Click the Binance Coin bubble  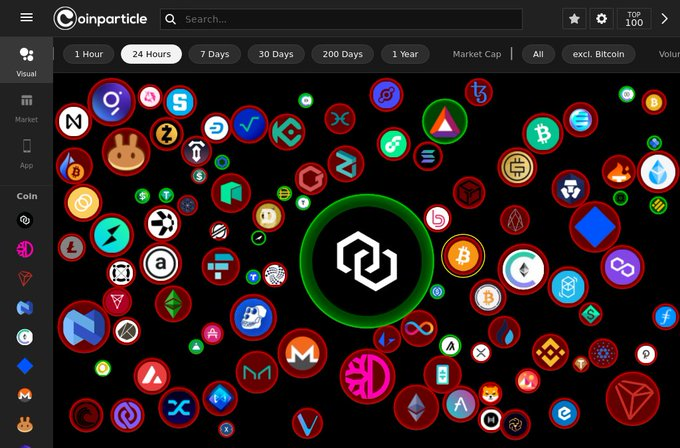(550, 352)
